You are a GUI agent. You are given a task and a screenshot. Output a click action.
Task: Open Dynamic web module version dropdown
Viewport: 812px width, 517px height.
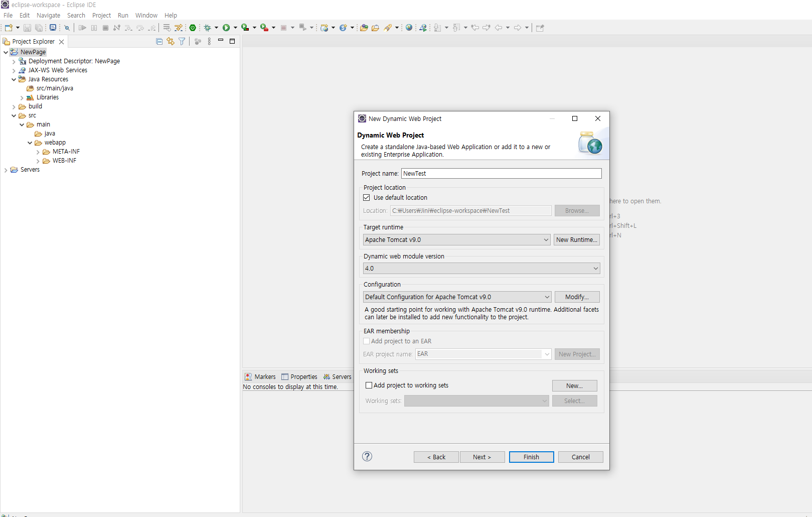[481, 269]
